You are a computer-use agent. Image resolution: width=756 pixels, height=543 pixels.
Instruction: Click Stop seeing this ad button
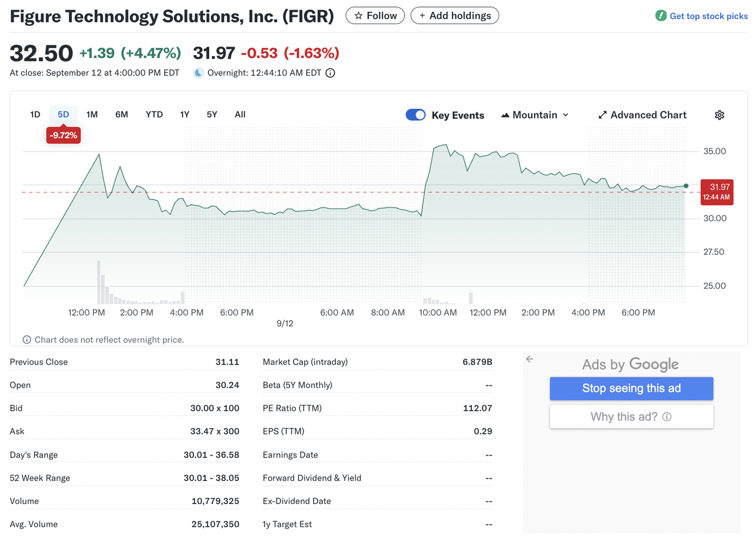[631, 388]
